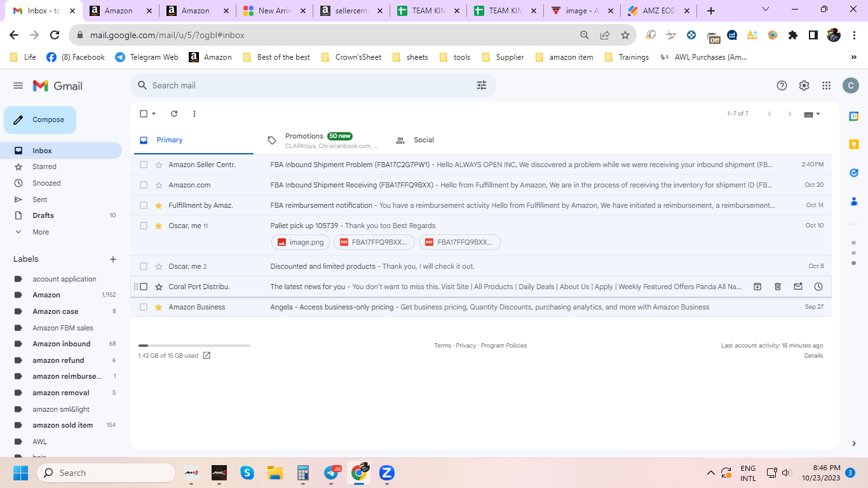Open Google Keep side panel icon
Screen dimensions: 868x488
(x=854, y=144)
